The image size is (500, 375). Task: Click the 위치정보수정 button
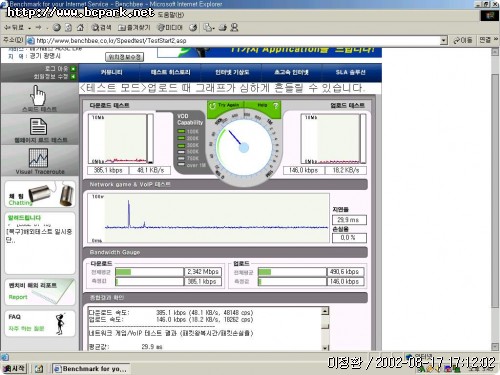pyautogui.click(x=125, y=57)
